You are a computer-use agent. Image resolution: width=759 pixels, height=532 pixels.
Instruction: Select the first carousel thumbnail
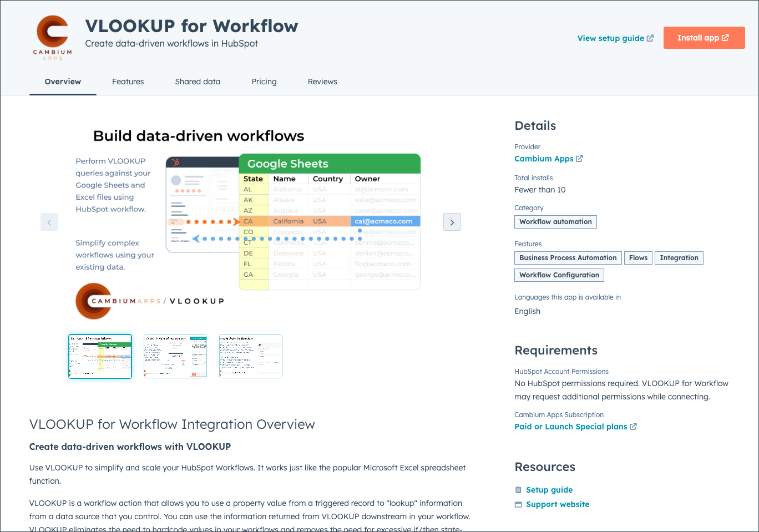[x=100, y=356]
